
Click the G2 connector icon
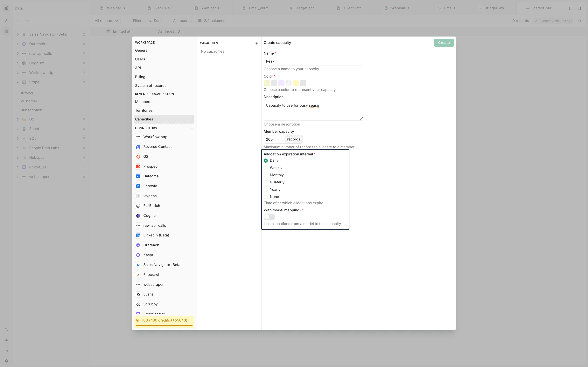point(138,156)
